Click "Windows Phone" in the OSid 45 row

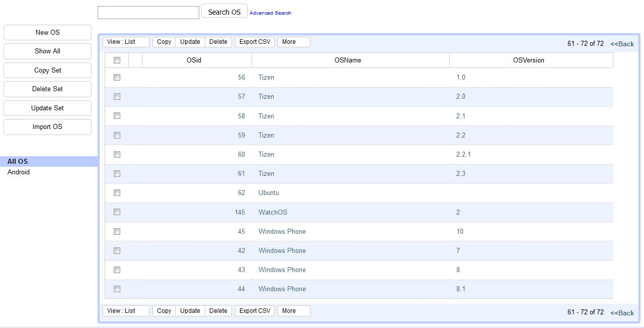tap(282, 231)
